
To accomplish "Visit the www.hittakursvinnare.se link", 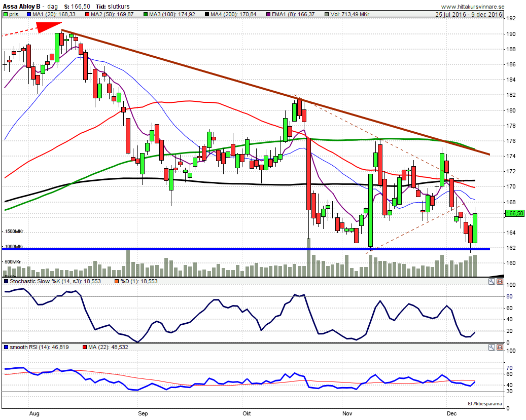I will [x=473, y=7].
